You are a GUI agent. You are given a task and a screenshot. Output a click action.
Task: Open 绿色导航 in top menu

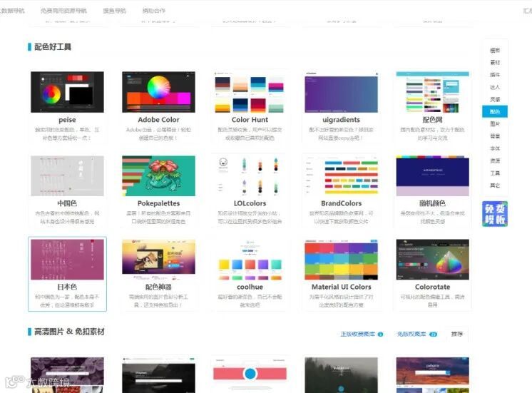click(x=115, y=11)
